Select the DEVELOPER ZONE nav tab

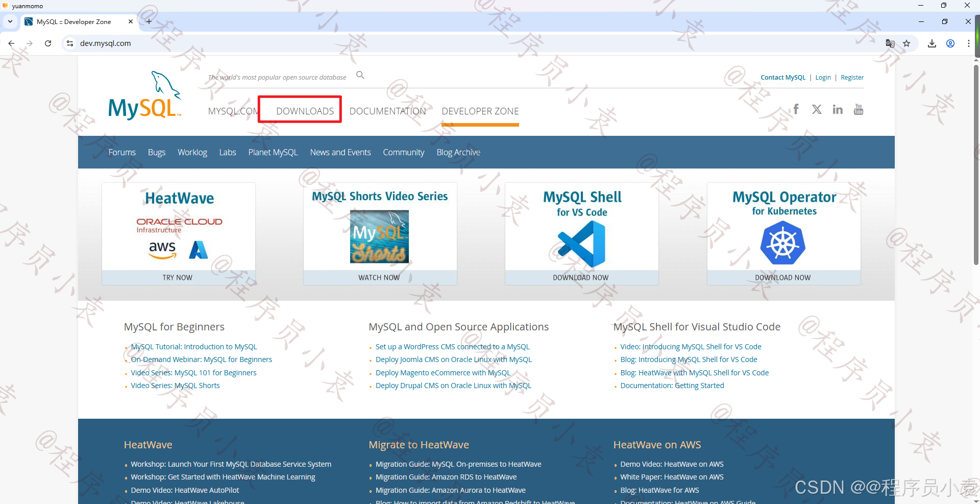tap(480, 111)
